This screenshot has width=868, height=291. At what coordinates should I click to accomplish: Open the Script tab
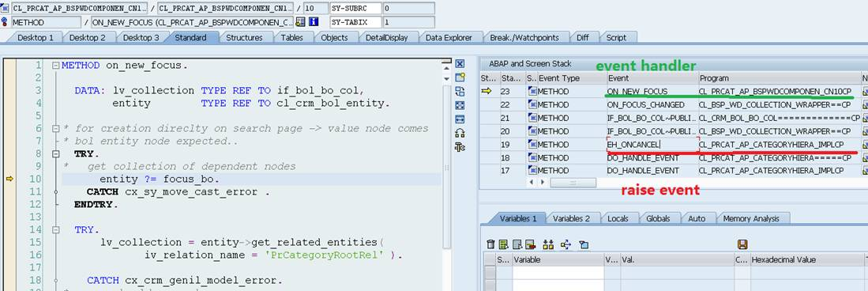click(616, 38)
